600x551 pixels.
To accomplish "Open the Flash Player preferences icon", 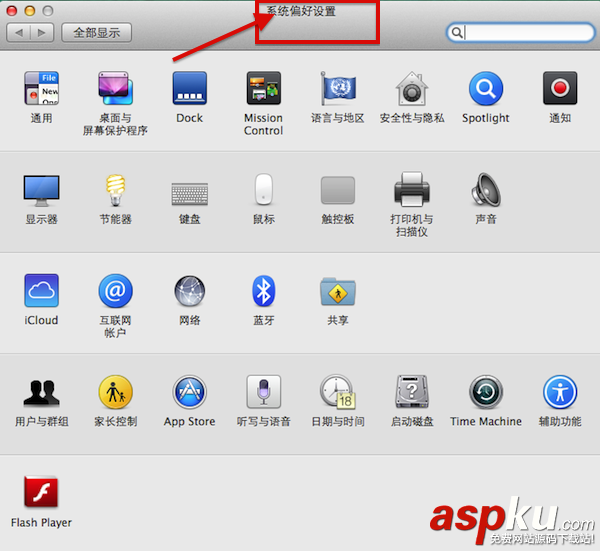I will (x=41, y=492).
